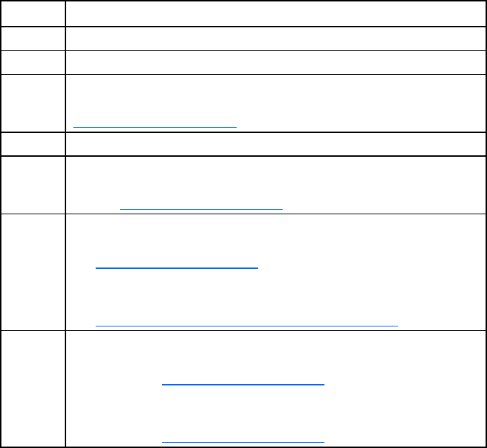This screenshot has height=448, width=487.
Task: Select the left cell of the seventh row
Action: click(33, 271)
